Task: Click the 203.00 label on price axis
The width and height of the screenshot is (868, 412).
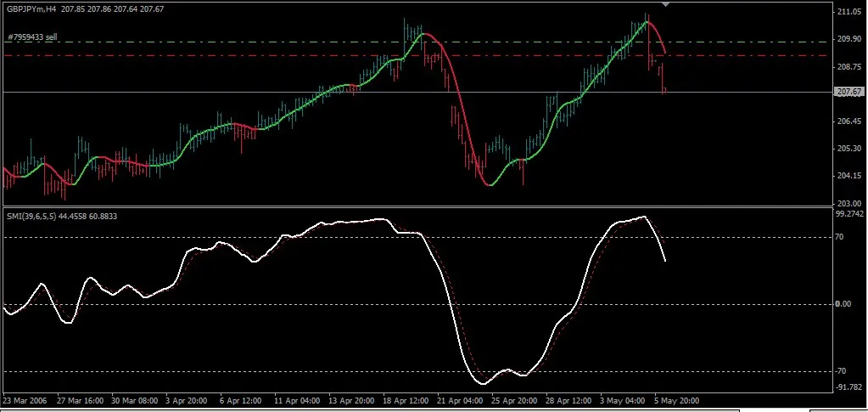Action: (x=848, y=204)
